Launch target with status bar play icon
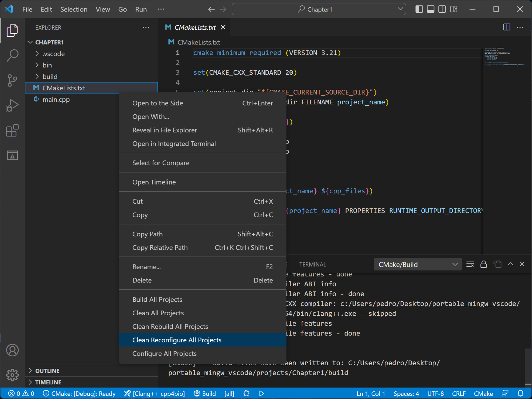 [x=262, y=394]
